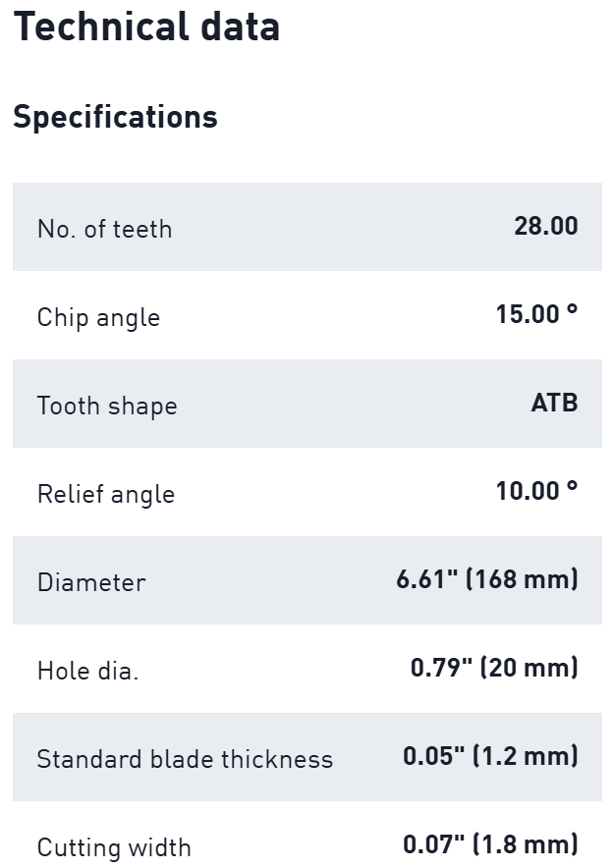Select the 'Hole dia.' label
The width and height of the screenshot is (613, 868).
87,671
